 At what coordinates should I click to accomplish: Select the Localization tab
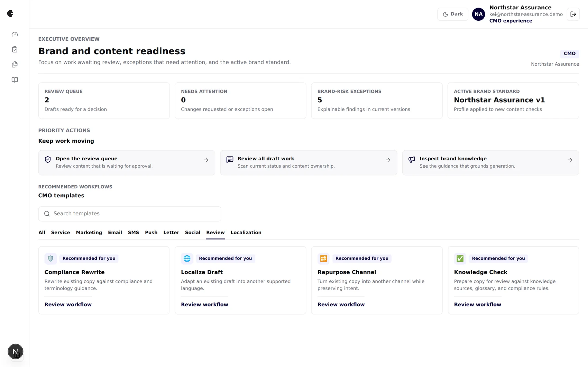click(246, 233)
